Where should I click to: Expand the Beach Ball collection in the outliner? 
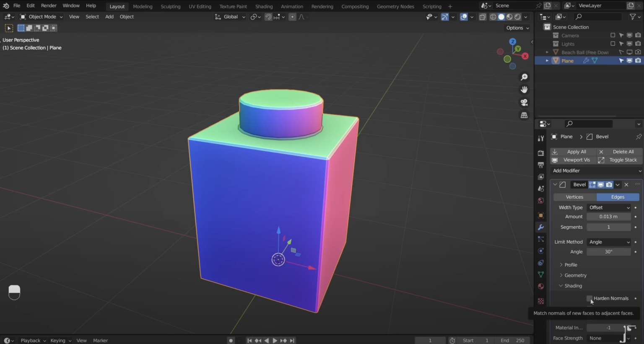[x=547, y=52]
